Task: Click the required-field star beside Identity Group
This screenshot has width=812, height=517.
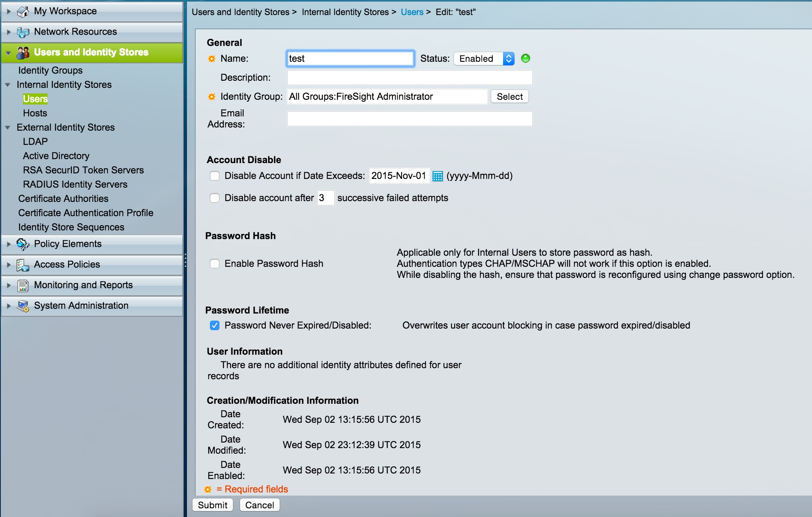Action: [x=212, y=97]
